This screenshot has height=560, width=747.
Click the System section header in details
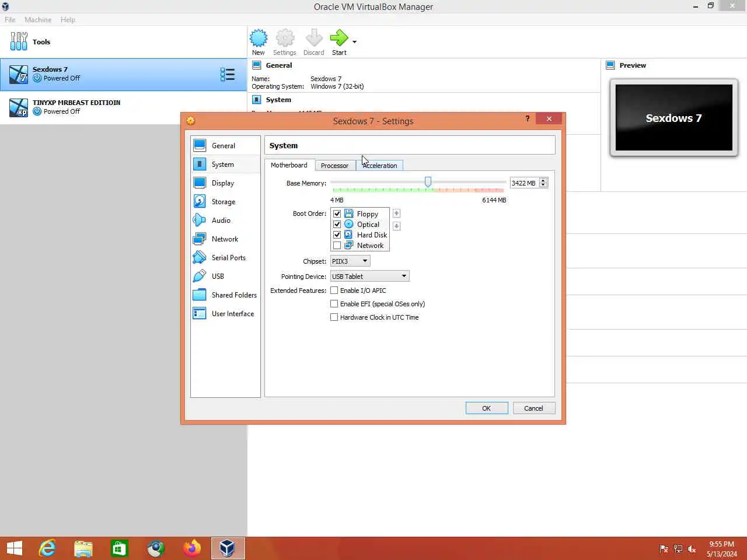click(278, 100)
